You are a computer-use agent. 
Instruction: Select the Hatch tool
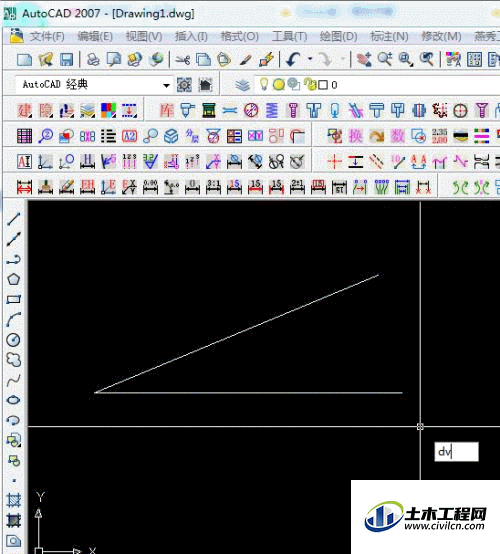[x=14, y=500]
